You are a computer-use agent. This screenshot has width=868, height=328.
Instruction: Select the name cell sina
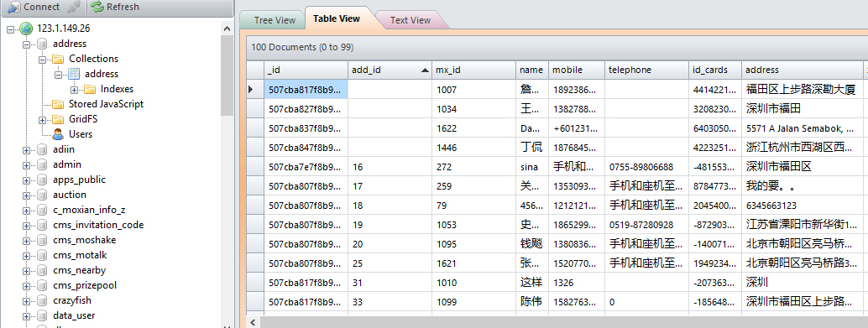532,166
